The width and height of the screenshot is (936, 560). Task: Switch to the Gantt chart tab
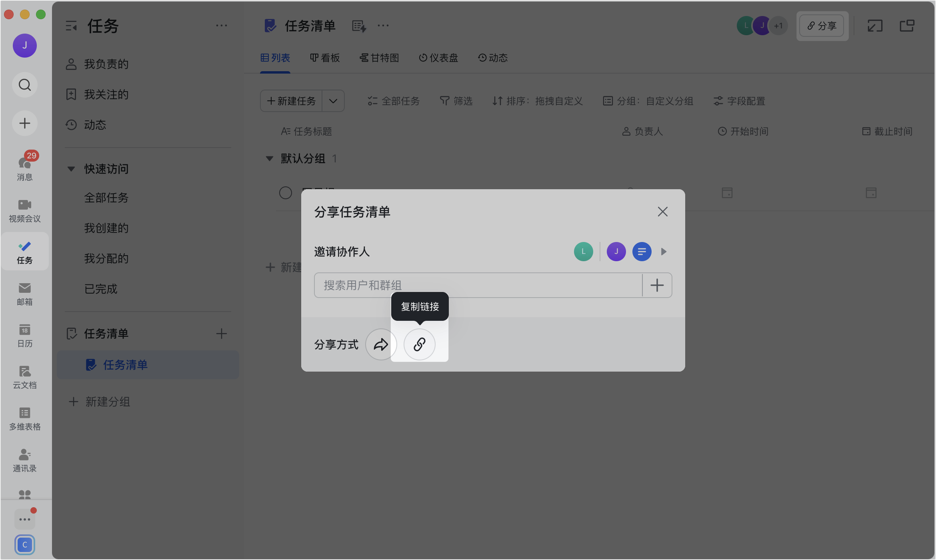379,58
